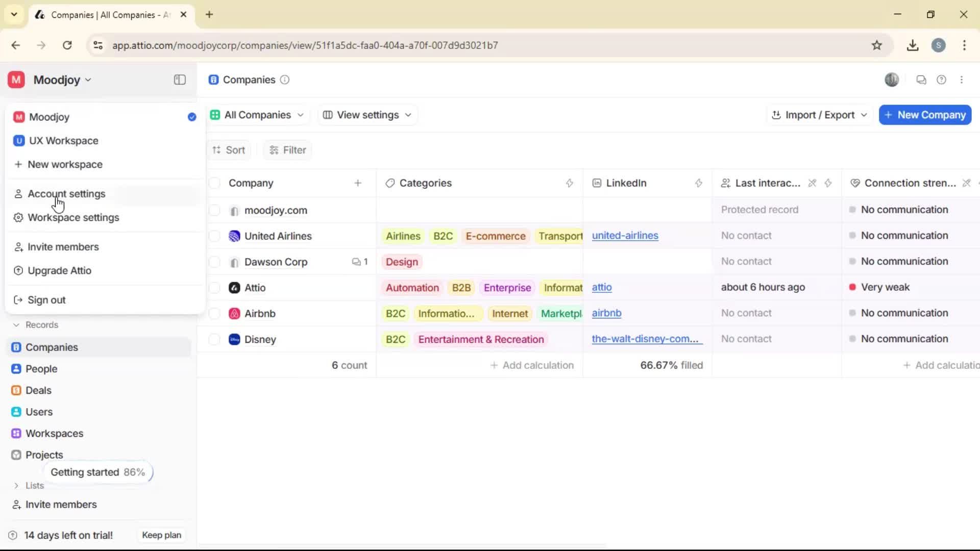Open a new browser tab
The image size is (980, 551).
pos(209,14)
